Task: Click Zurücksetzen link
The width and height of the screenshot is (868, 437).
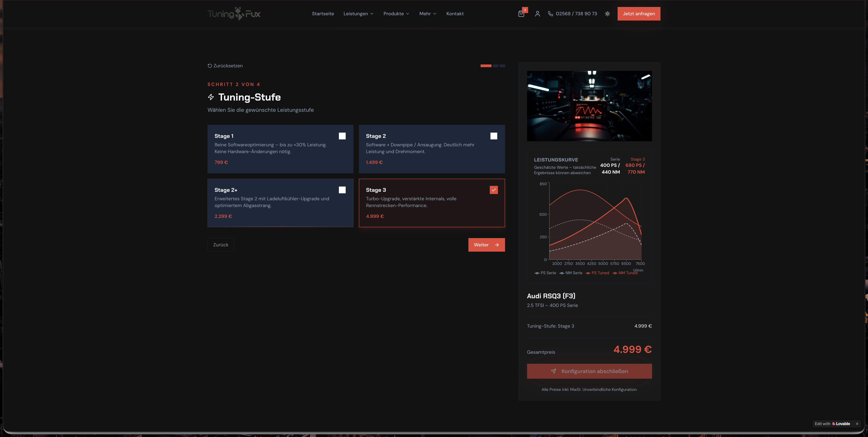Action: point(225,66)
